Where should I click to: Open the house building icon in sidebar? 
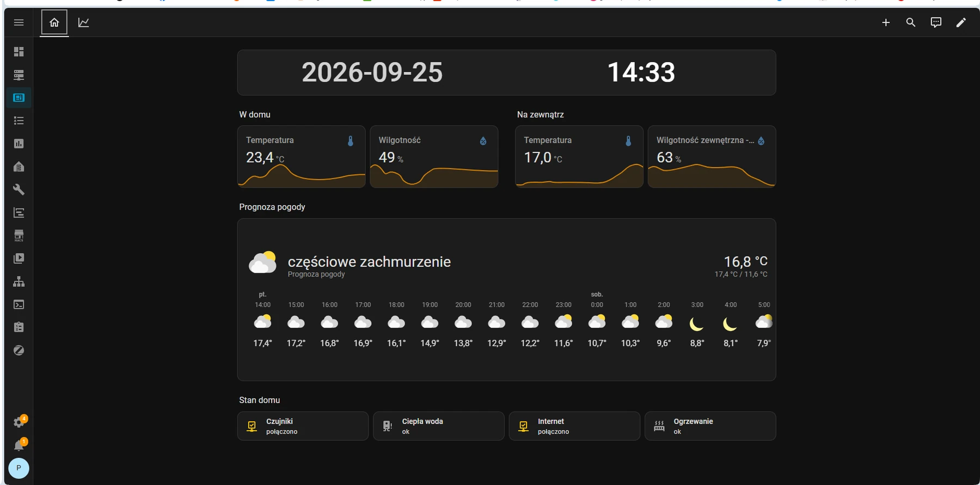pos(19,167)
